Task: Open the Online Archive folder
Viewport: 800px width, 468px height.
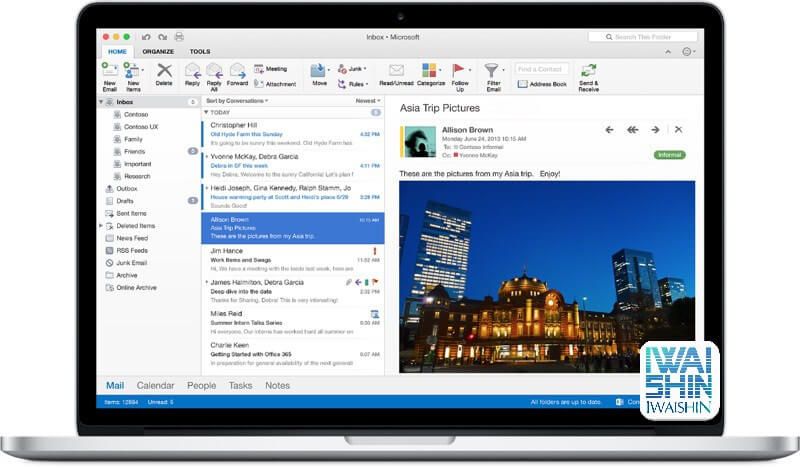Action: pos(136,287)
